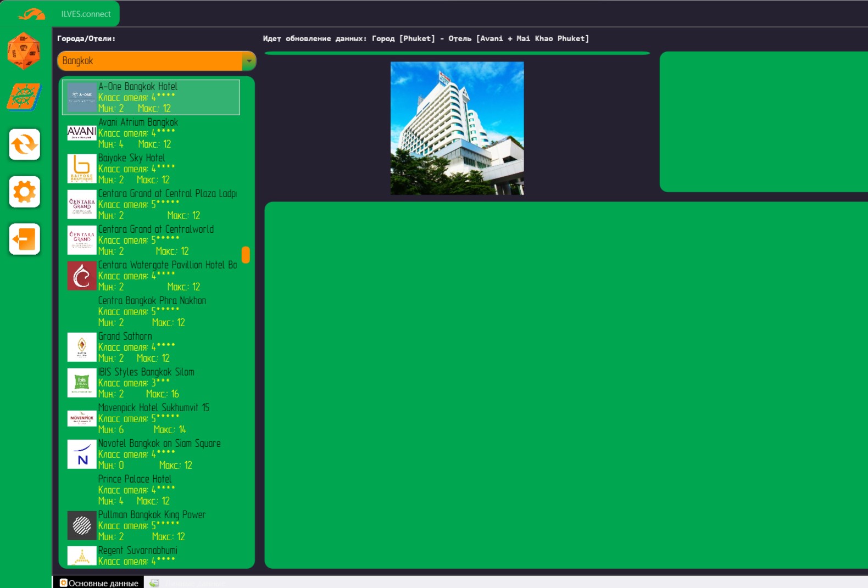Open the ship wheel map icon

point(24,97)
